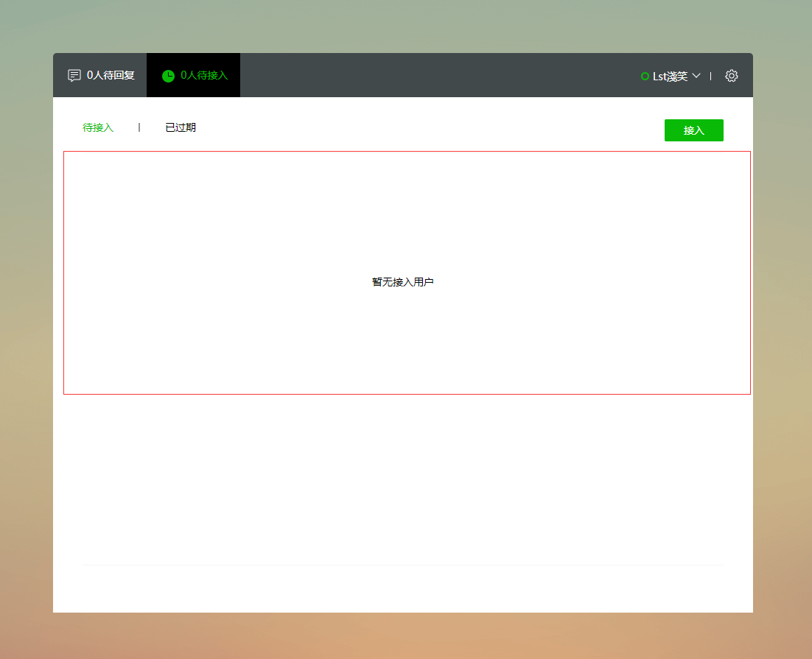This screenshot has width=812, height=659.
Task: Show the 待接入 waiting list sub-tab
Action: (98, 127)
